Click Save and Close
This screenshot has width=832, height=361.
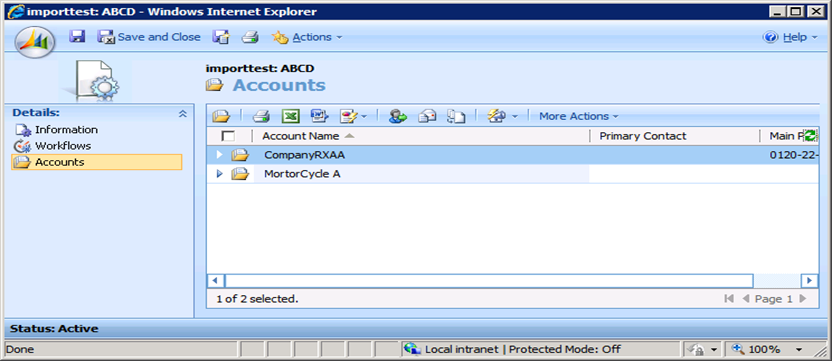(149, 37)
